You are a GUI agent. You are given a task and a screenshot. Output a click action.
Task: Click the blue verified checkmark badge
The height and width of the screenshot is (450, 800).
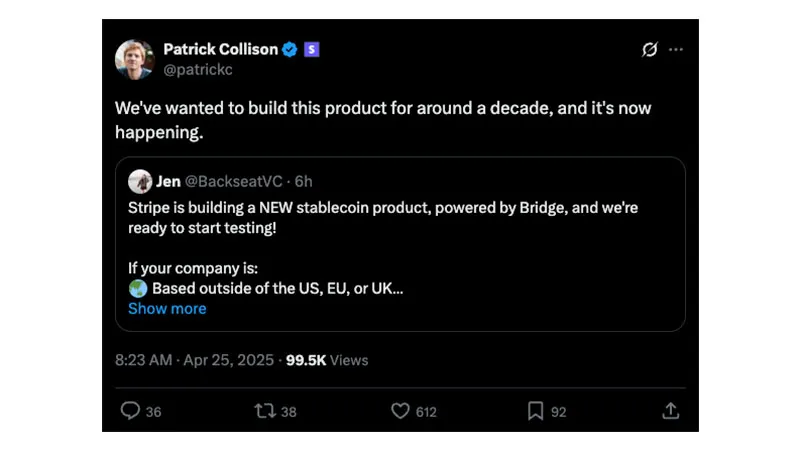point(290,49)
